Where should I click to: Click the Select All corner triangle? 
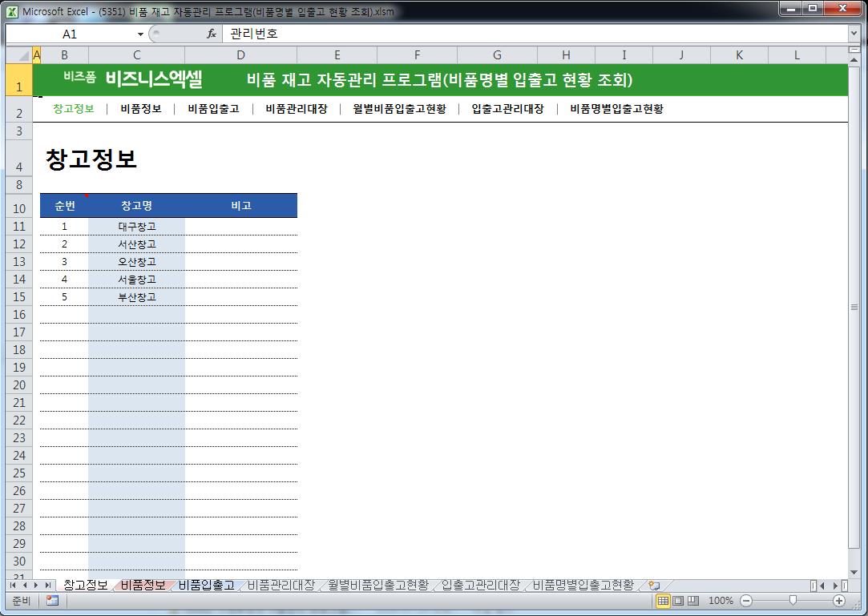pos(23,55)
